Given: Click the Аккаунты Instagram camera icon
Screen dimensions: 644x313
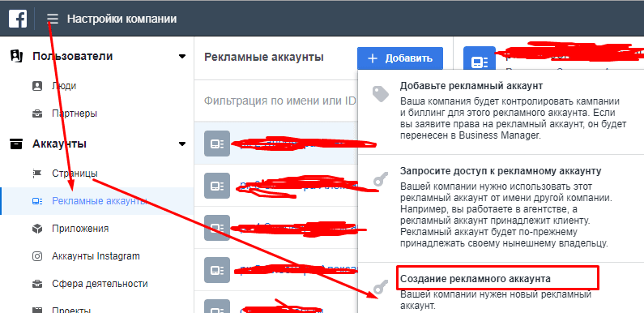Looking at the screenshot, I should [37, 256].
